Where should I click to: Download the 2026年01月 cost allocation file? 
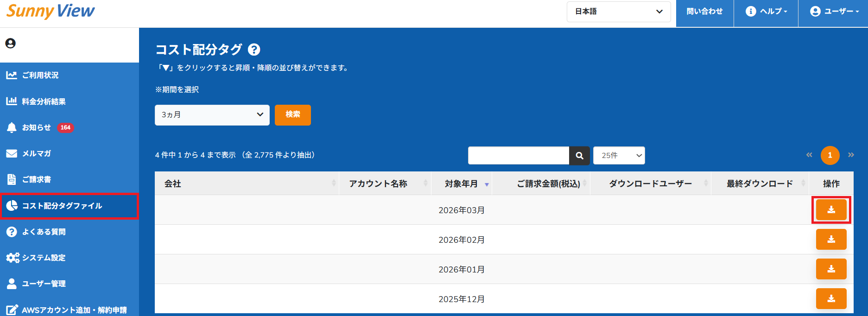(831, 269)
